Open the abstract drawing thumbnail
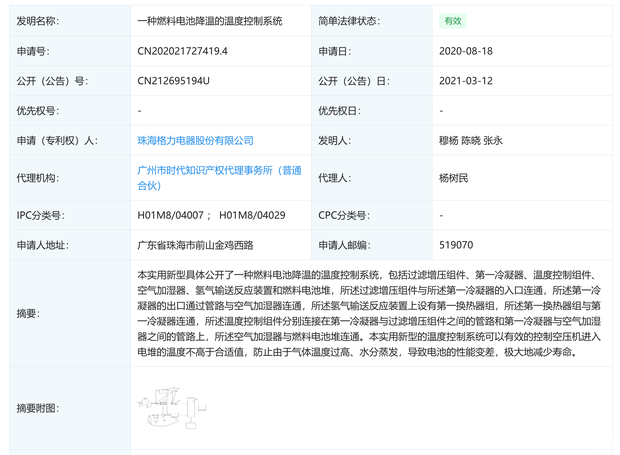Viewport: 620px width, 455px height. coord(172,409)
